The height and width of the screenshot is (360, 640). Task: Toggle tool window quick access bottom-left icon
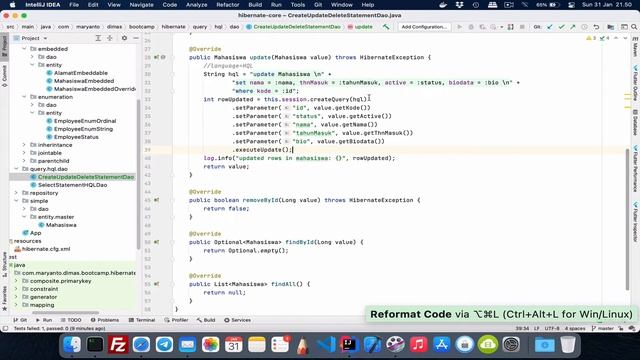tap(5, 329)
